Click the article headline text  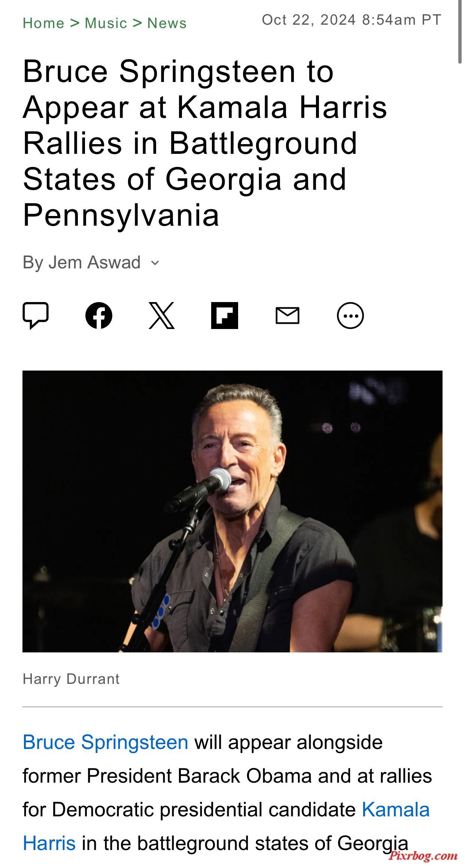click(205, 143)
